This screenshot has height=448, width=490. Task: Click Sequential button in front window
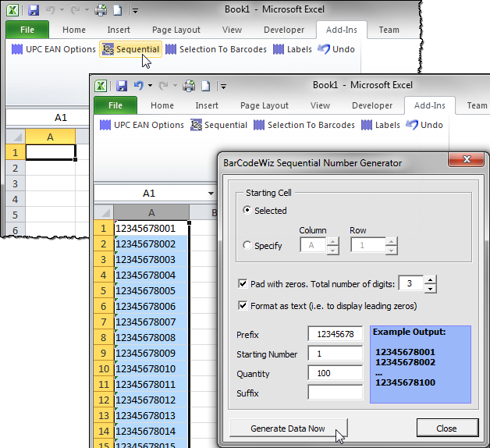coord(218,125)
